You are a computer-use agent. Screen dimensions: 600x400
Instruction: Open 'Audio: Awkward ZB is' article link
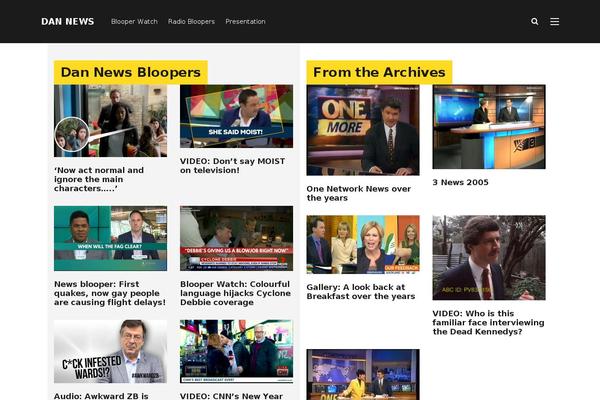click(x=101, y=396)
